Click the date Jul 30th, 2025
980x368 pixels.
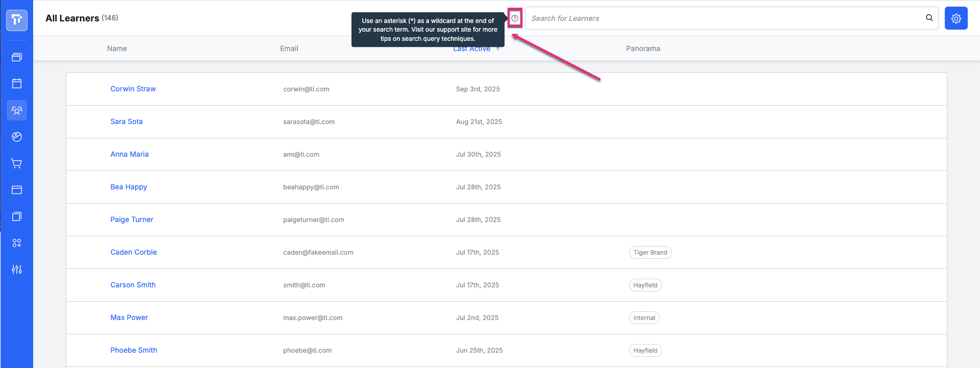(x=479, y=154)
